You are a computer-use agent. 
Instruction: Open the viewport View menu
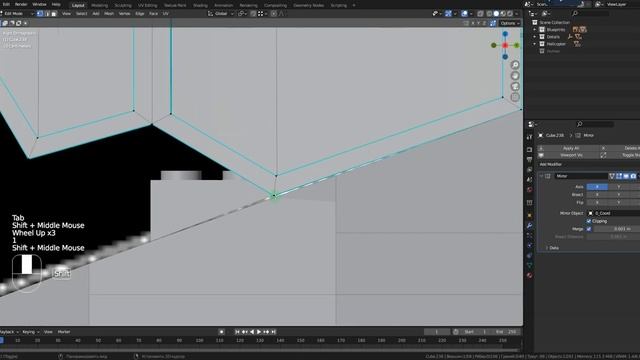[x=66, y=13]
